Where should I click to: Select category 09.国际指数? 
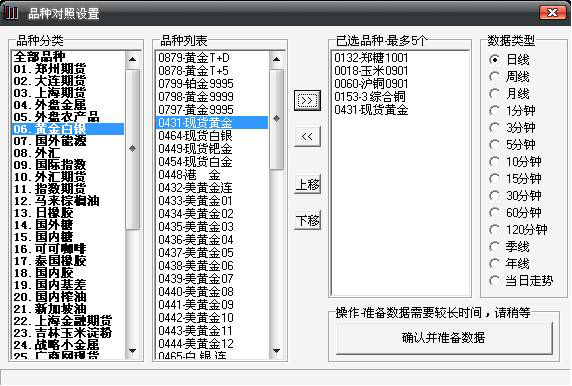pyautogui.click(x=68, y=165)
